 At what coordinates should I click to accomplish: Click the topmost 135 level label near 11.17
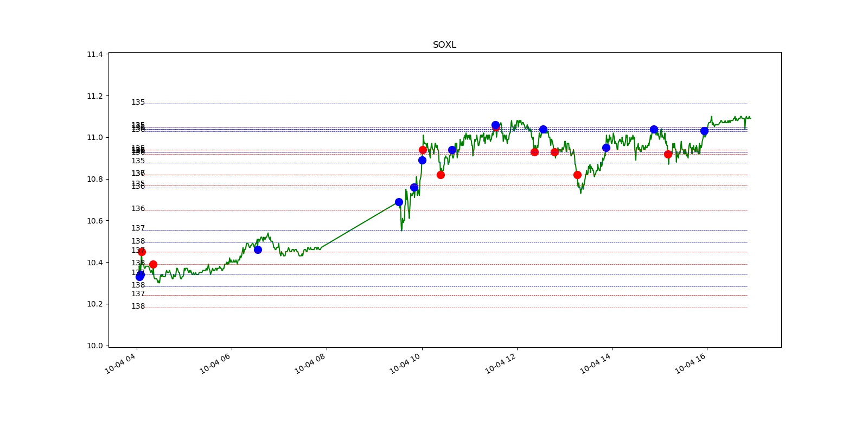tap(138, 102)
